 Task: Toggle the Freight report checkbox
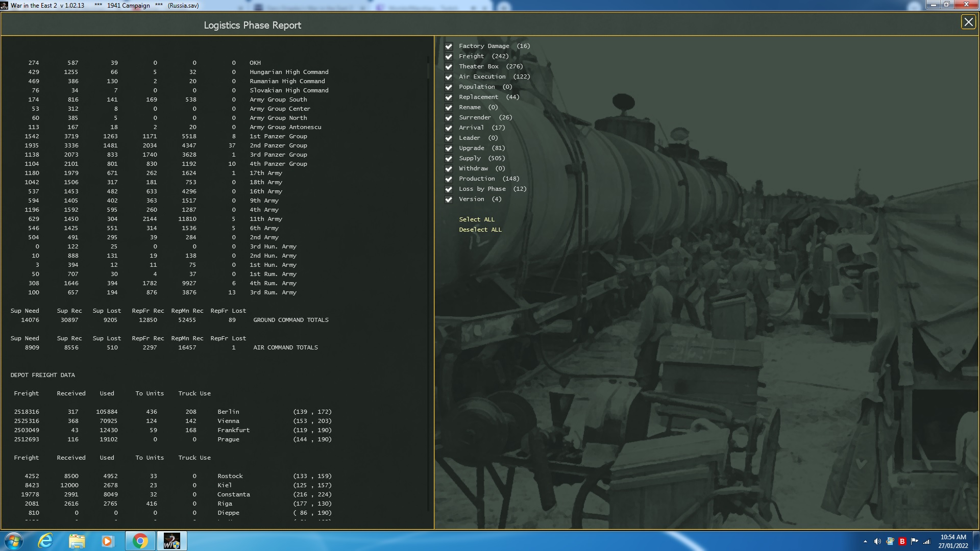click(x=449, y=57)
